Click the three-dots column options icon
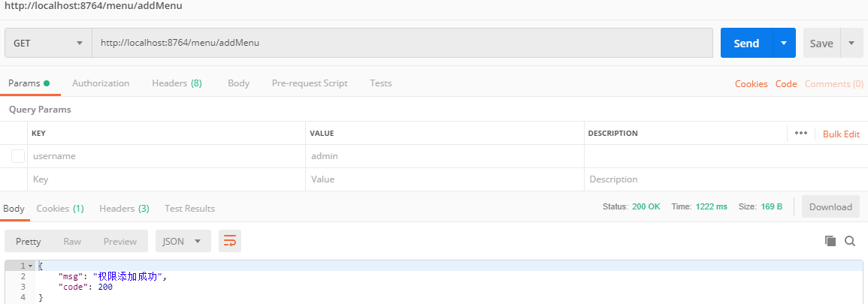Image resolution: width=868 pixels, height=304 pixels. (x=800, y=134)
